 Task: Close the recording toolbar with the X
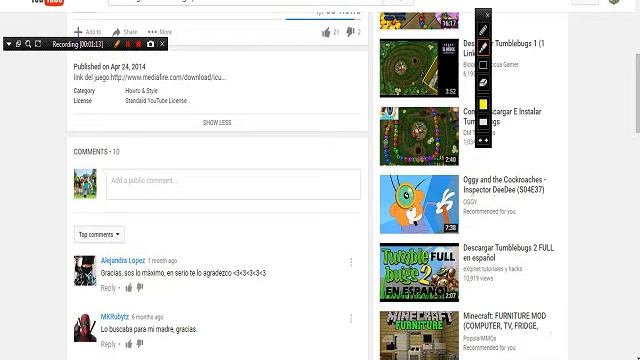162,44
